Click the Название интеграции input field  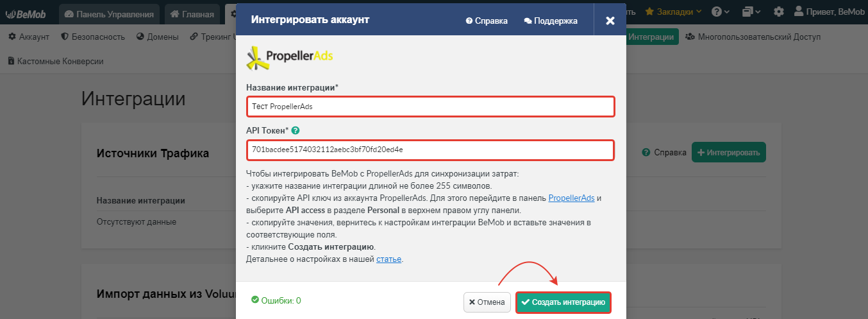[x=431, y=107]
